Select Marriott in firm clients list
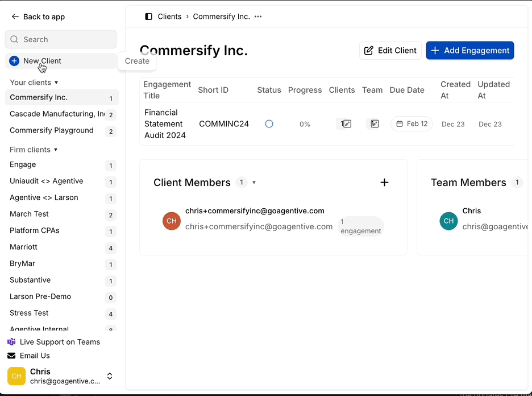532x396 pixels. (x=23, y=247)
